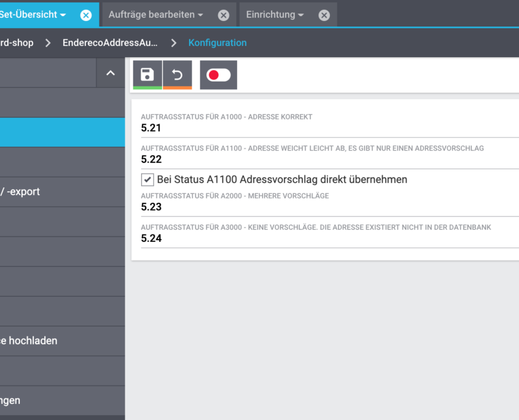
Task: Select the Konfiguration breadcrumb
Action: pos(217,43)
